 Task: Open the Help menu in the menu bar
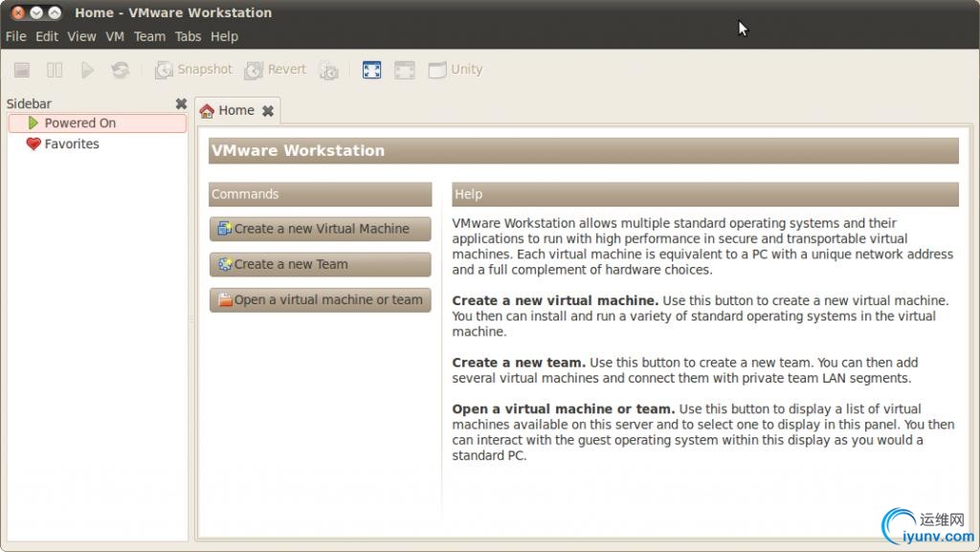[224, 36]
